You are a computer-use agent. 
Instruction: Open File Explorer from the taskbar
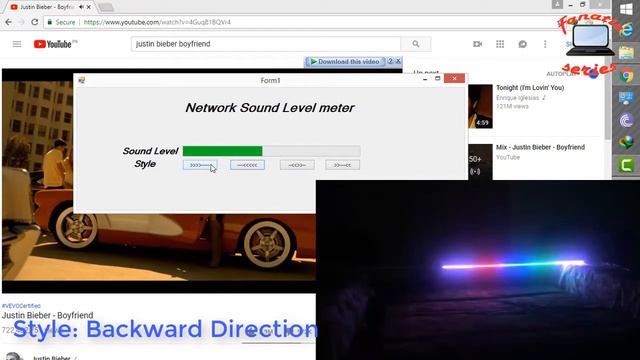627,53
